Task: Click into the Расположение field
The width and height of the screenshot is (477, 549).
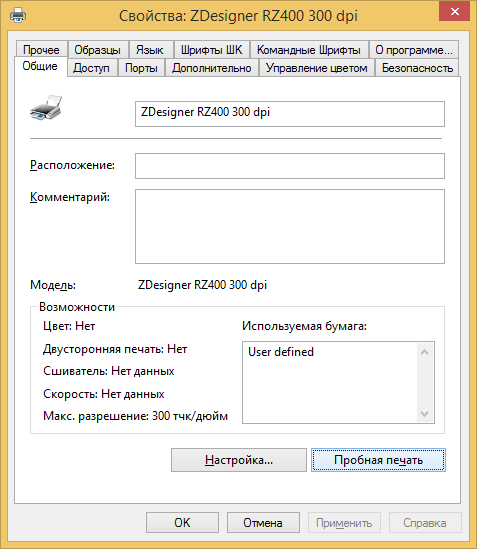Action: coord(290,166)
